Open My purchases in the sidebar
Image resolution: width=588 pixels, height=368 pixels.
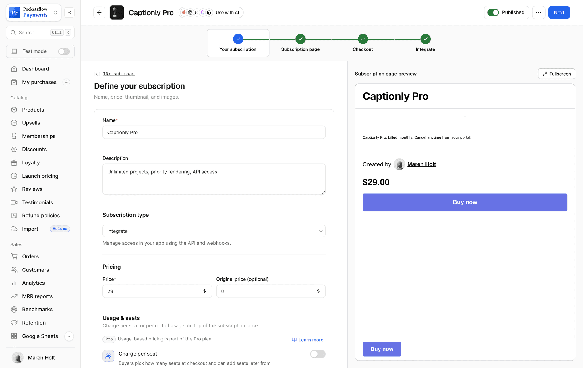coord(40,82)
